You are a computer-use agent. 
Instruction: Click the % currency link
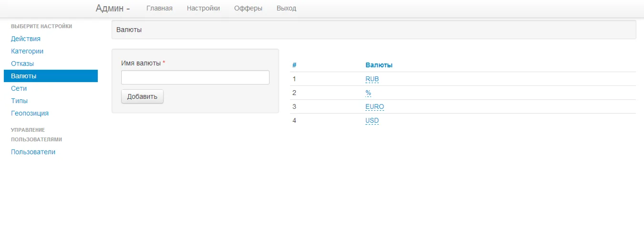(x=368, y=93)
